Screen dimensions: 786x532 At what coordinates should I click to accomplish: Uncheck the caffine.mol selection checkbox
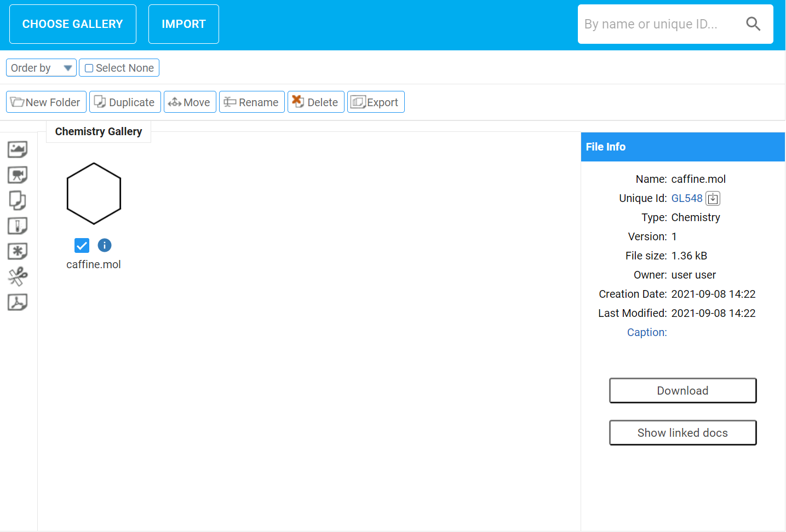82,245
